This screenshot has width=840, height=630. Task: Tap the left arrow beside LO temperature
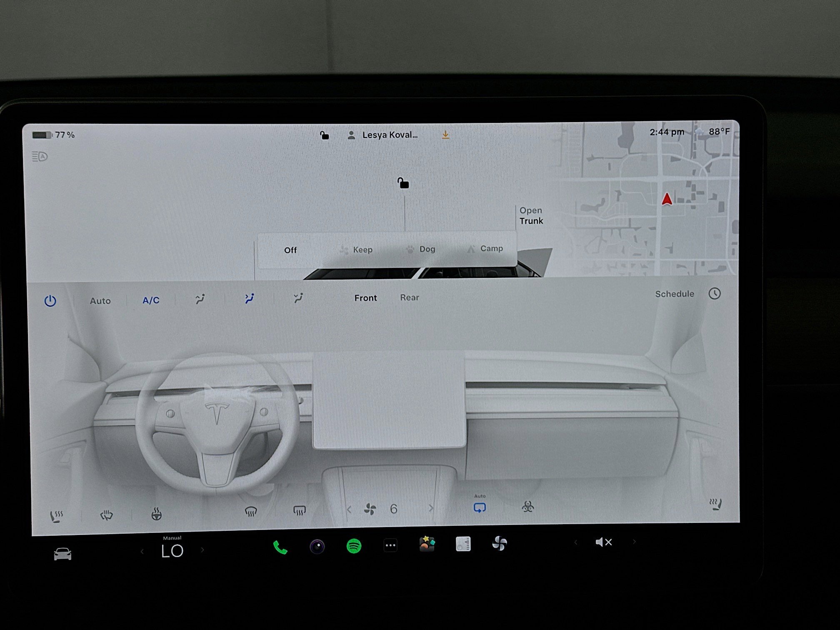click(x=142, y=550)
